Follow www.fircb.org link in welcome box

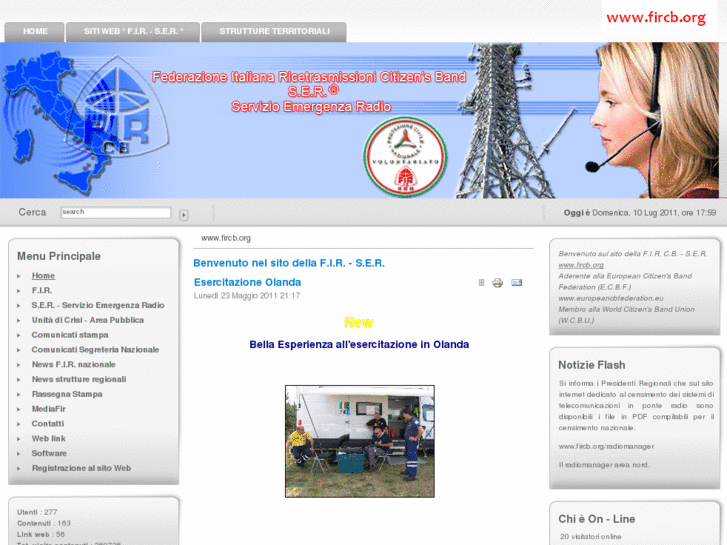point(581,265)
